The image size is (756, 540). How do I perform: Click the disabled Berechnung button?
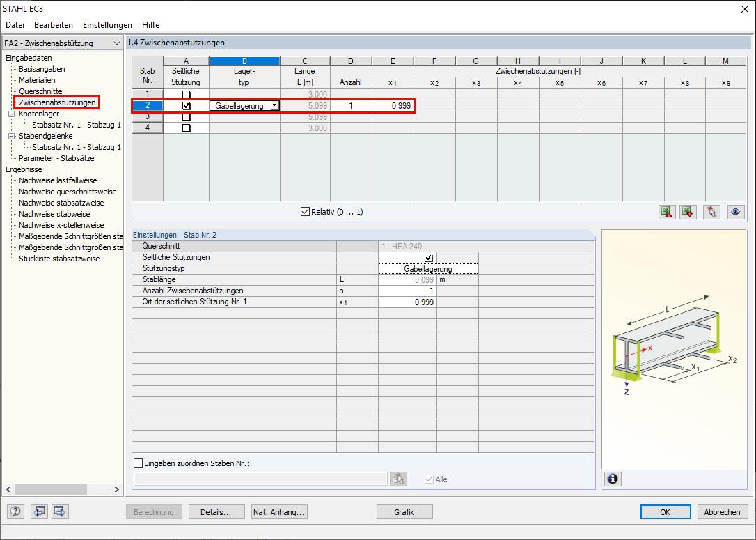coord(154,512)
